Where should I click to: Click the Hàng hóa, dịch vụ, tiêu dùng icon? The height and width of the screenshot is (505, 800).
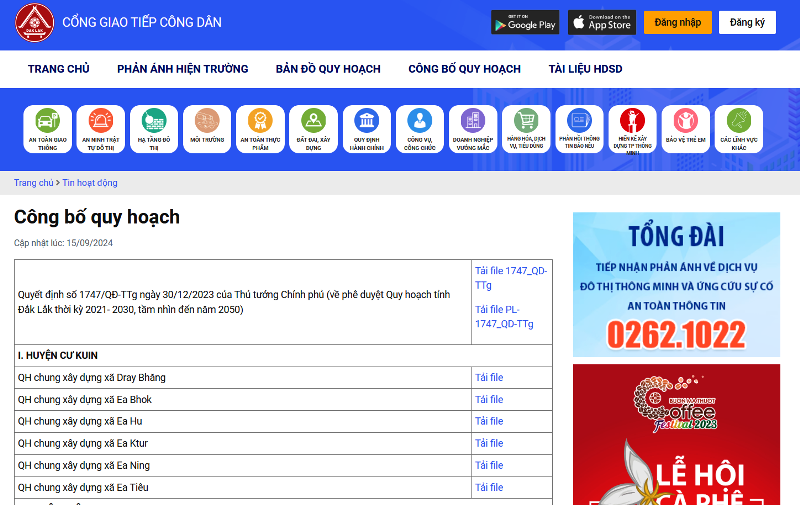click(526, 129)
